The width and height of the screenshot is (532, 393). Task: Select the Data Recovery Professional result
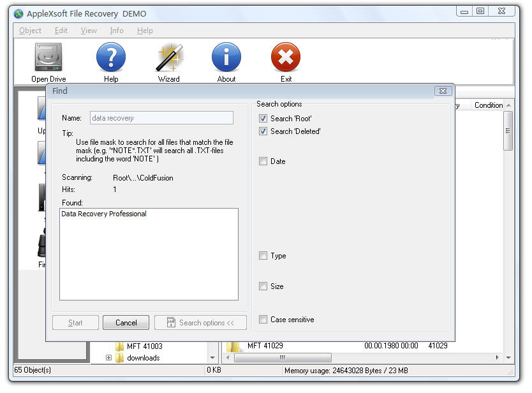coord(104,214)
